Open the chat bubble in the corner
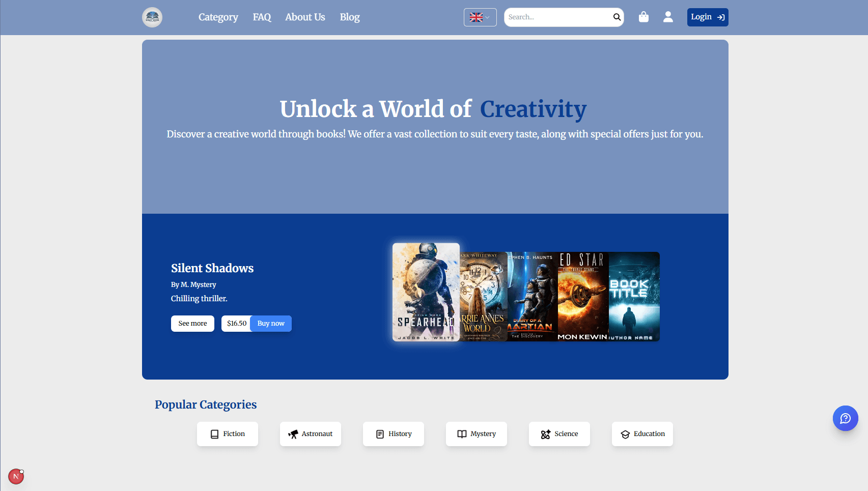The width and height of the screenshot is (868, 491). pos(846,418)
